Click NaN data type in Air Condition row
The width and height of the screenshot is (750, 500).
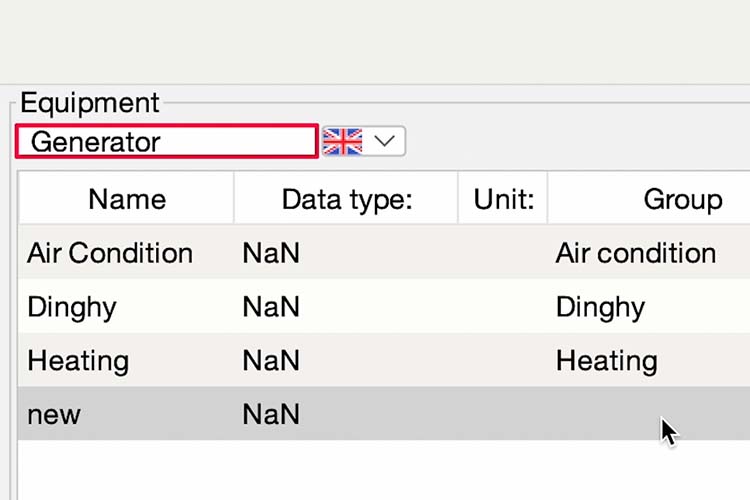click(271, 253)
